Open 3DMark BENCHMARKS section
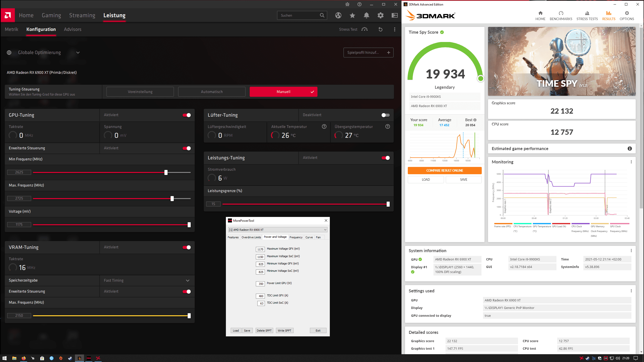The height and width of the screenshot is (362, 644). click(561, 16)
